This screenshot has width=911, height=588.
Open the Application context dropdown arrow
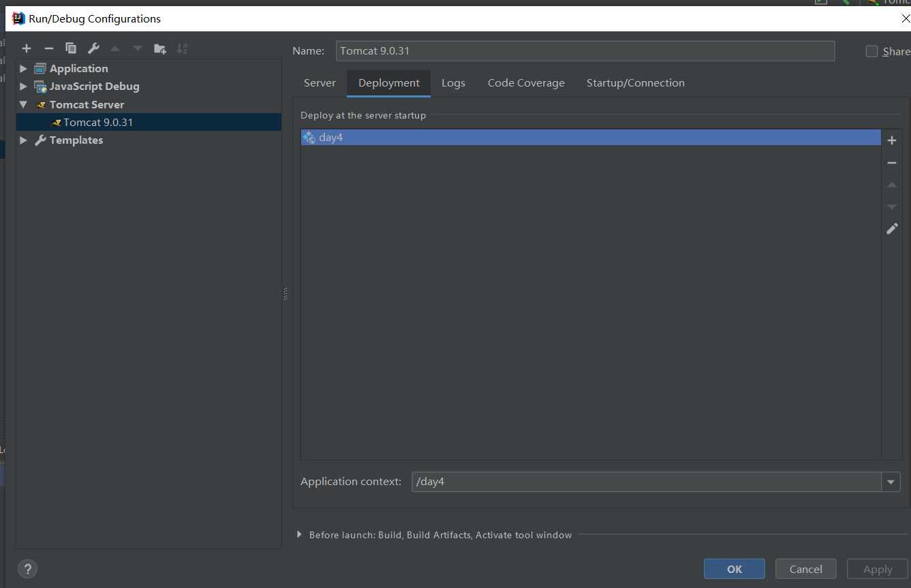(x=891, y=482)
